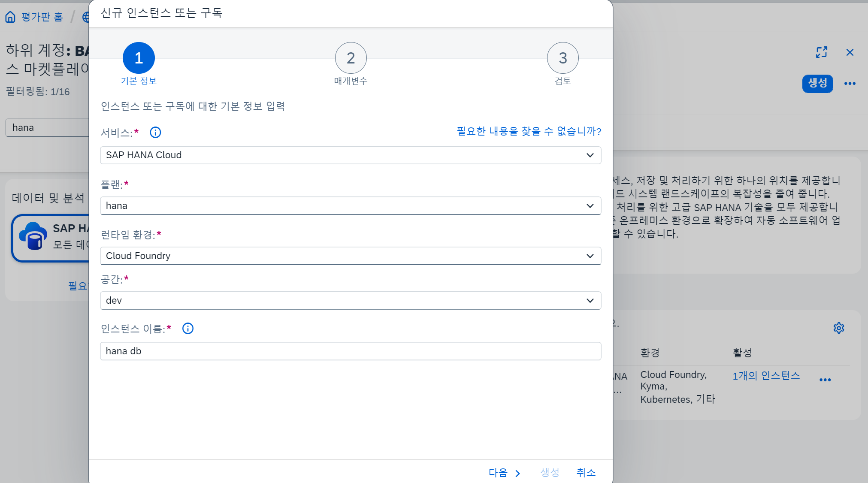The height and width of the screenshot is (483, 868).
Task: Open the three-dot menu next to 생성 button
Action: click(x=850, y=84)
